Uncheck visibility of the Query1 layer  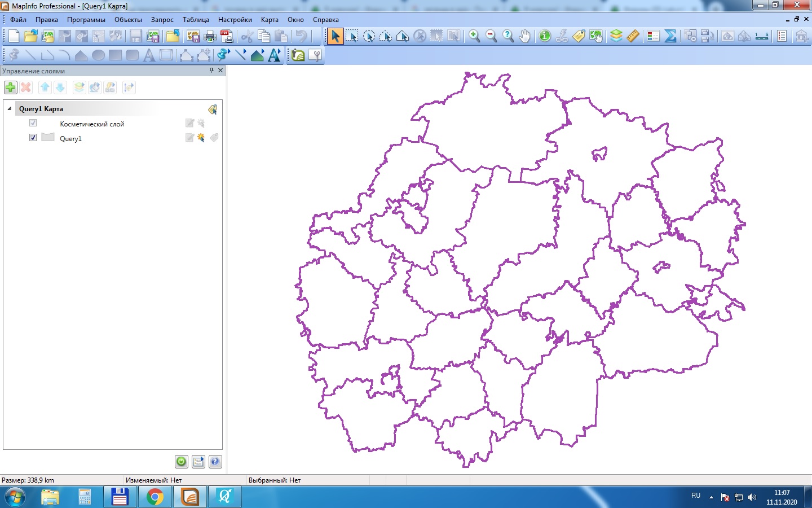click(33, 138)
